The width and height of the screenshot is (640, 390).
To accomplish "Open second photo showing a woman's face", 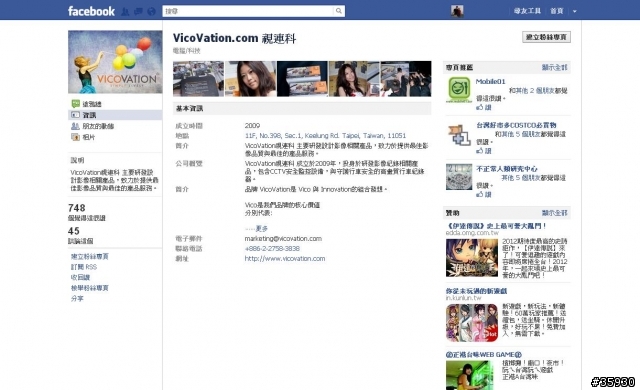I will (x=250, y=79).
